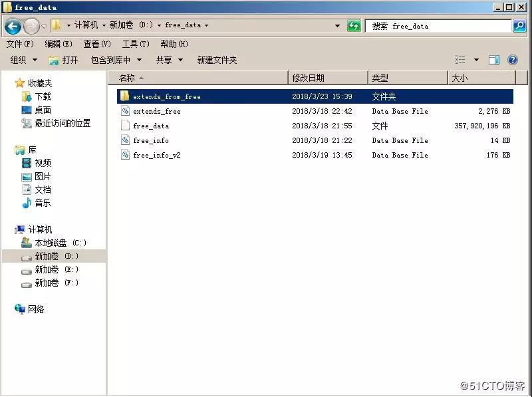Click the blue help question icon
This screenshot has height=397, width=532.
512,60
